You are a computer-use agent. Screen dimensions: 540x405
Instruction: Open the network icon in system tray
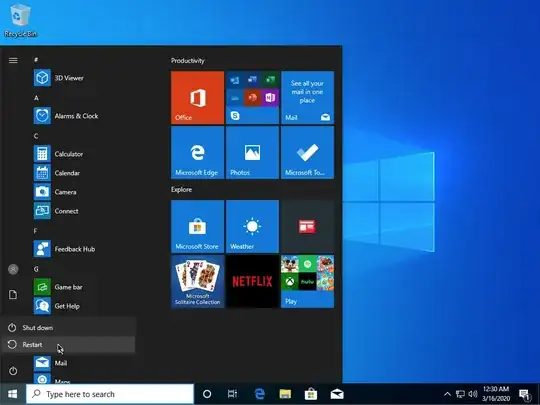460,394
